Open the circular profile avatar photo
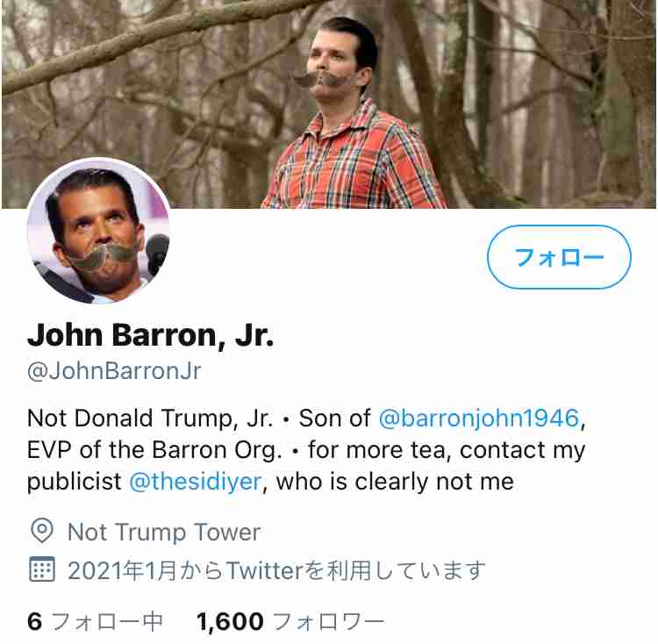This screenshot has width=658, height=644. pyautogui.click(x=99, y=231)
